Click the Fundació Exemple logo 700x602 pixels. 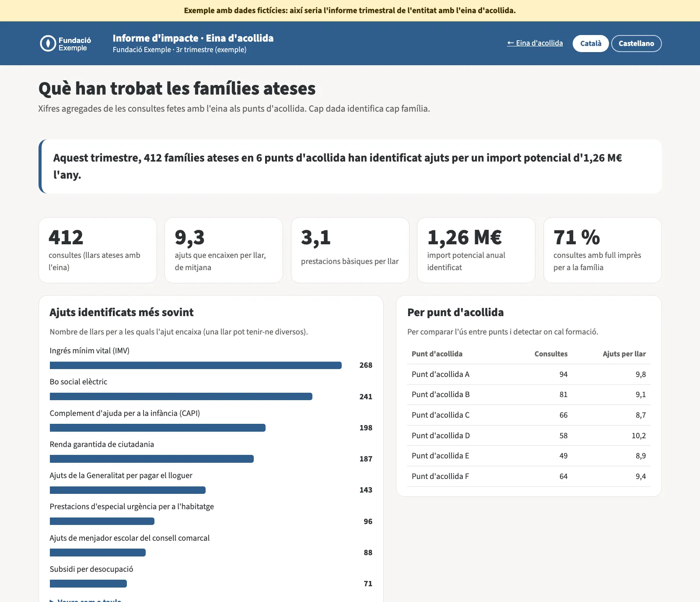pos(66,43)
